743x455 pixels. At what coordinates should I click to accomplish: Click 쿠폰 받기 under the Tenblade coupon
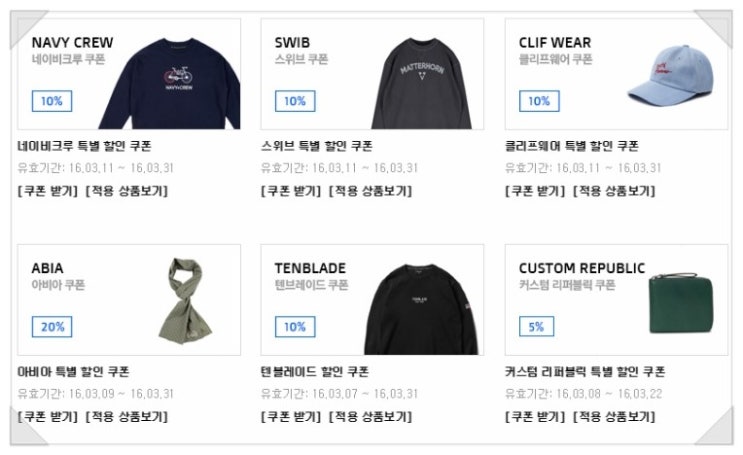point(291,417)
